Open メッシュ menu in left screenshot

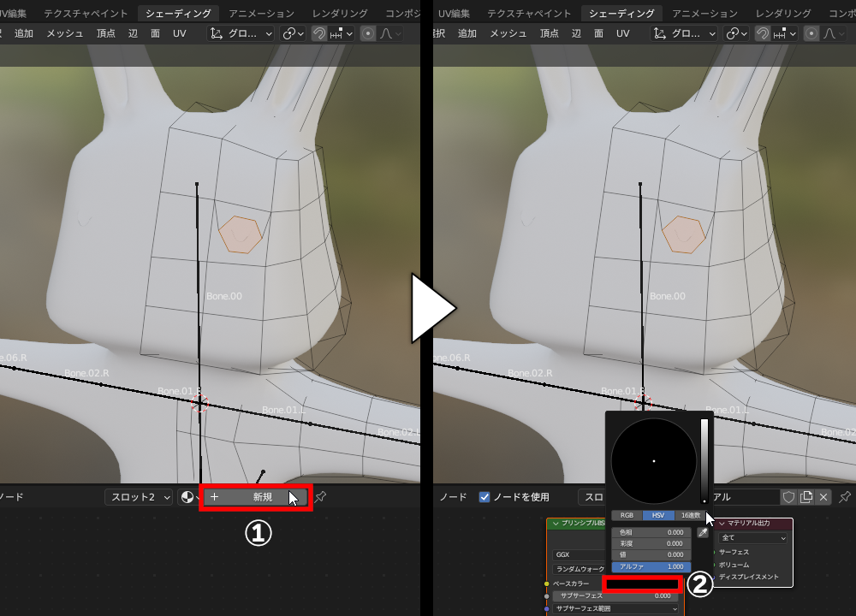click(64, 34)
